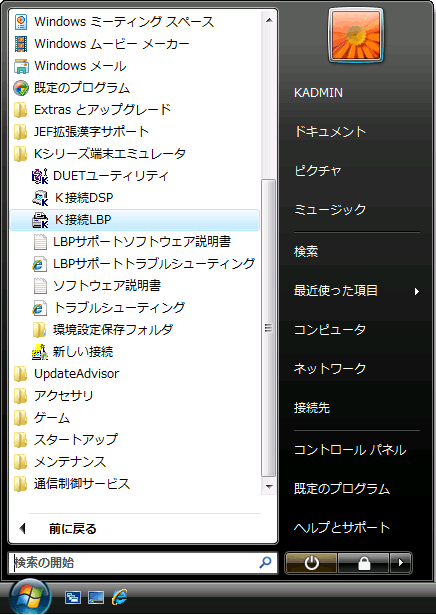Open コントロール パネル menu item
The image size is (436, 615).
click(x=350, y=450)
